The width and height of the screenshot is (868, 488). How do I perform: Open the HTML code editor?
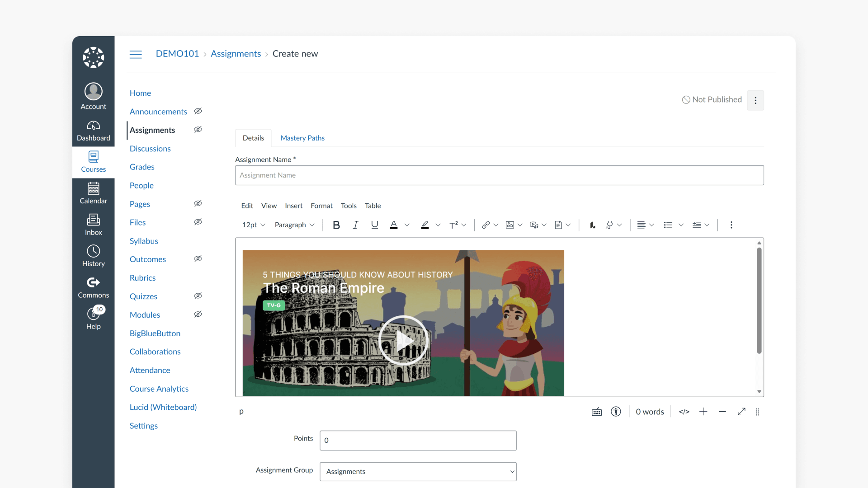coord(684,412)
